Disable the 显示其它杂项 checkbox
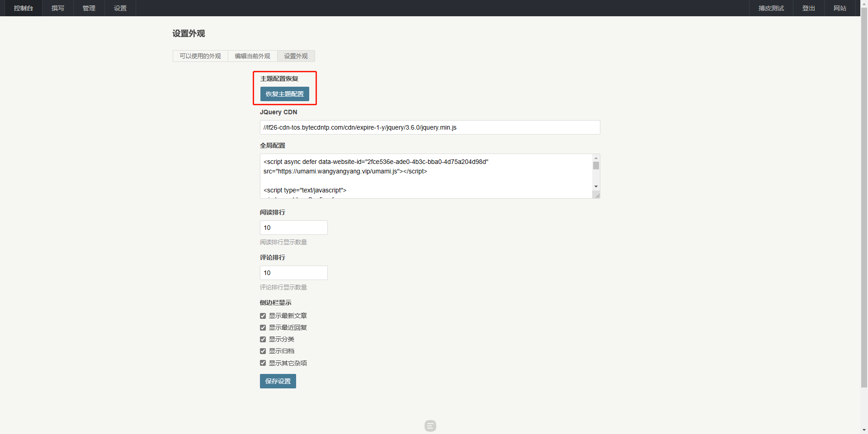Screen dimensions: 868x434 click(263, 363)
